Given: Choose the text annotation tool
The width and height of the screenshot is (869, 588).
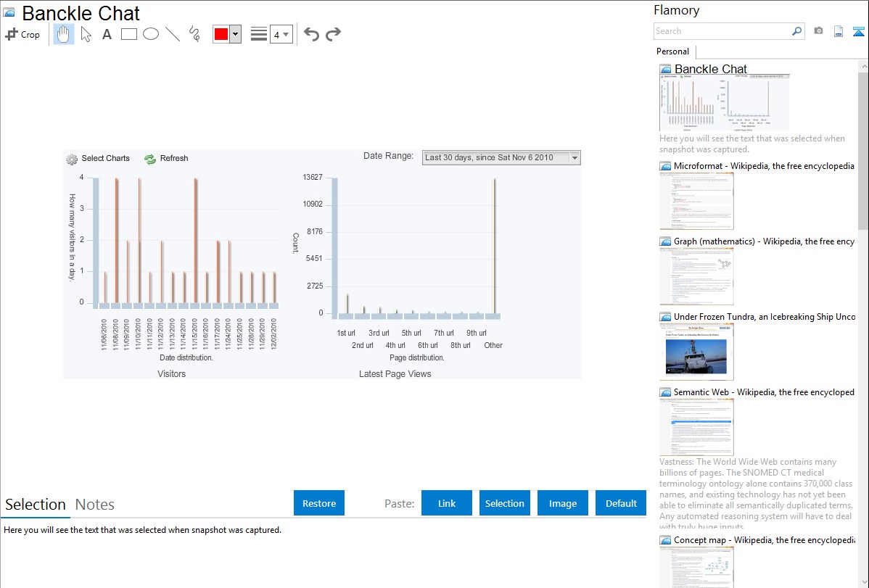Looking at the screenshot, I should [x=107, y=34].
